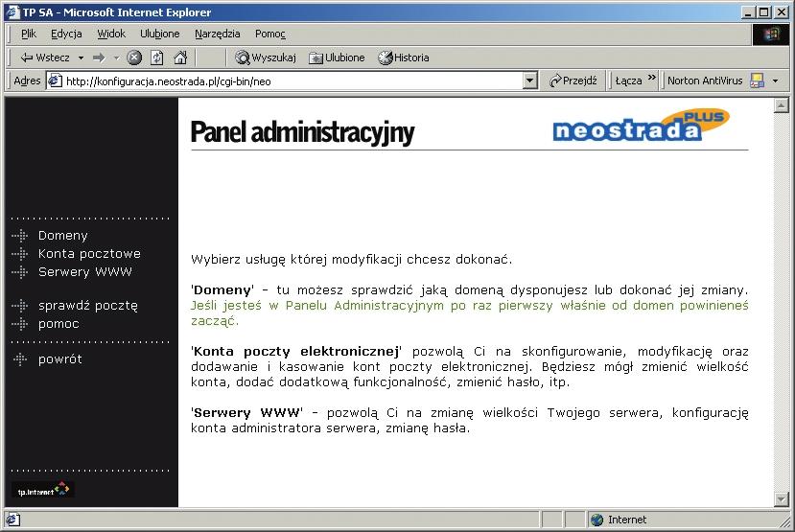795x532 pixels.
Task: Click the bold 'Serwery WWW' description text
Action: 246,413
